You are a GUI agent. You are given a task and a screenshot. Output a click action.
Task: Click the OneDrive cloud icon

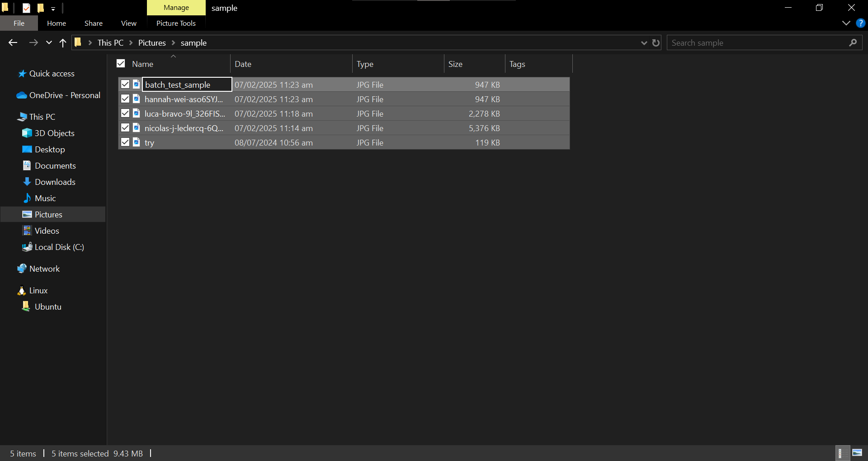[22, 95]
